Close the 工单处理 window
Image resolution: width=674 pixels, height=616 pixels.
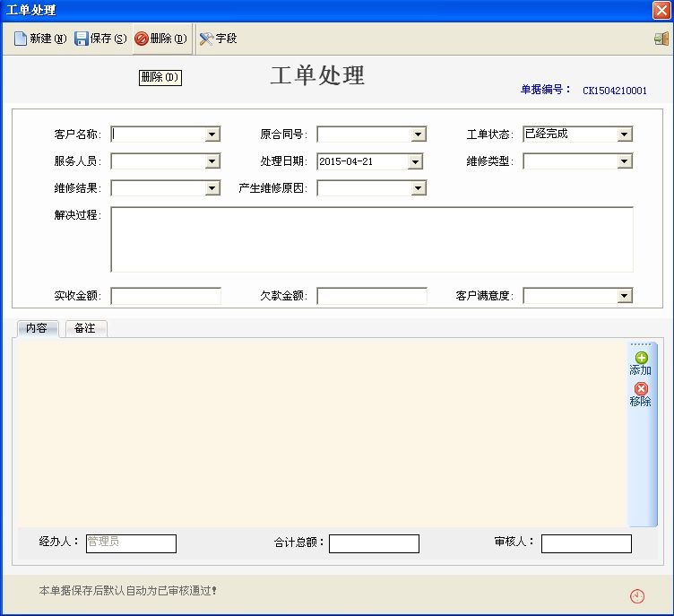(x=661, y=10)
